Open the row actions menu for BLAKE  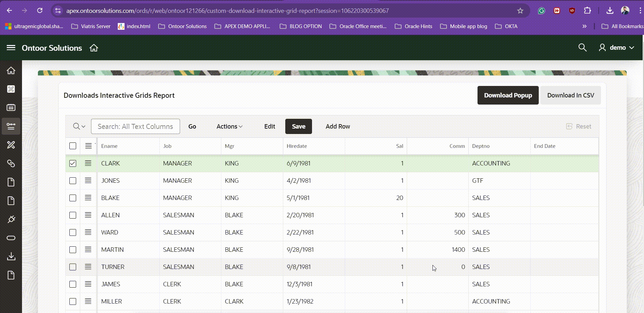[x=88, y=198]
